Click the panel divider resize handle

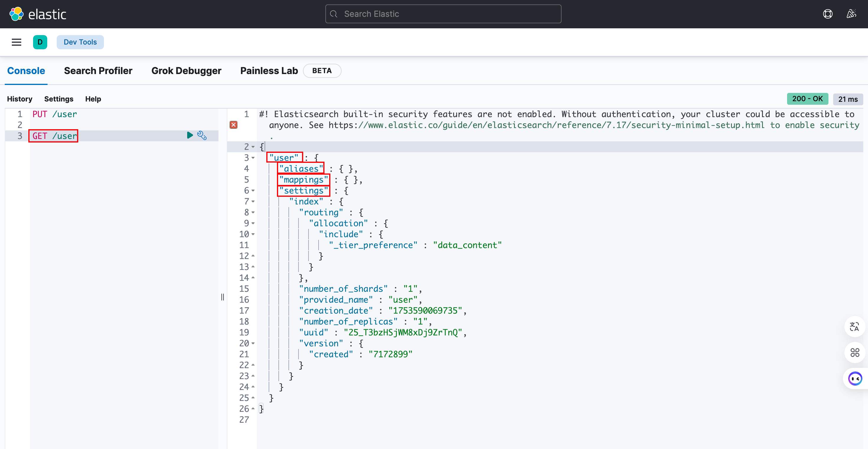pyautogui.click(x=222, y=297)
